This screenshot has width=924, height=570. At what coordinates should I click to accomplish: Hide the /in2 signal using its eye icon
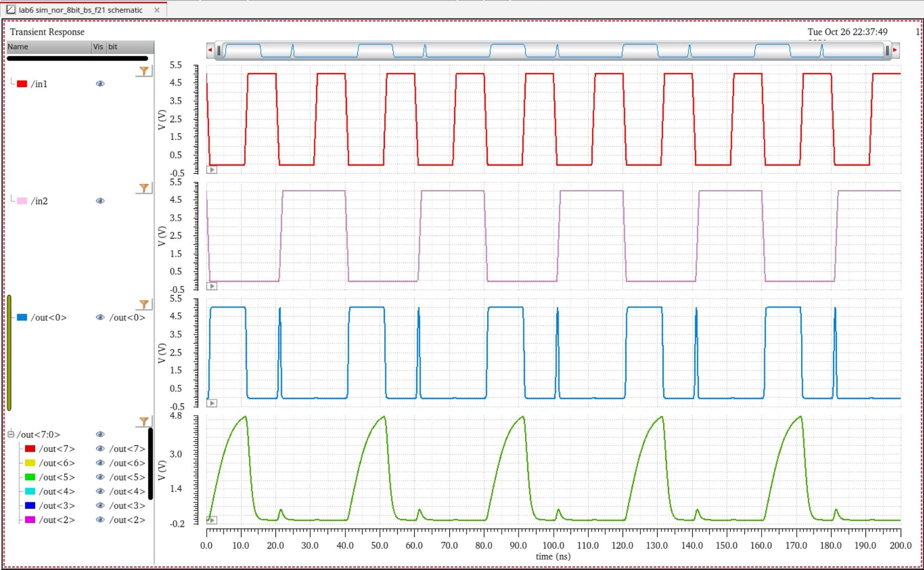click(x=100, y=201)
